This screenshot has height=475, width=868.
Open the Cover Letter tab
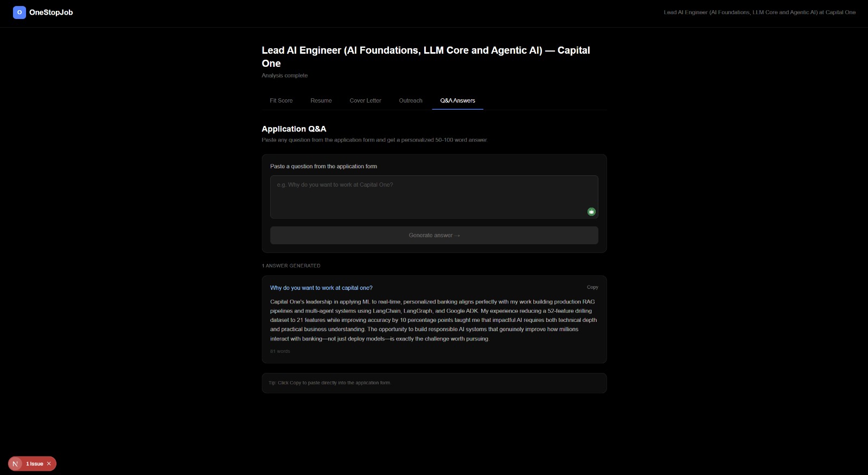click(366, 100)
